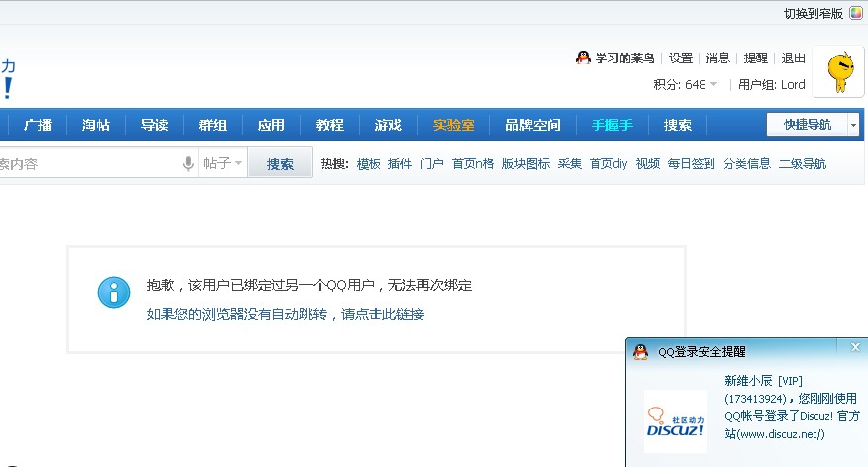Select hot search term 门户
Viewport: 868px width, 467px height.
point(432,164)
